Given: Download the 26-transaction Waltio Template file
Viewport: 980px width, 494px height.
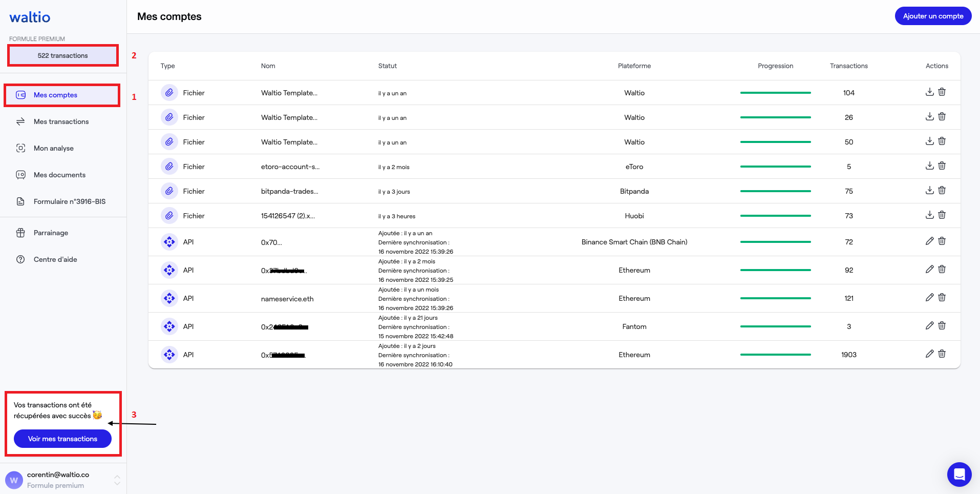Looking at the screenshot, I should (x=930, y=116).
